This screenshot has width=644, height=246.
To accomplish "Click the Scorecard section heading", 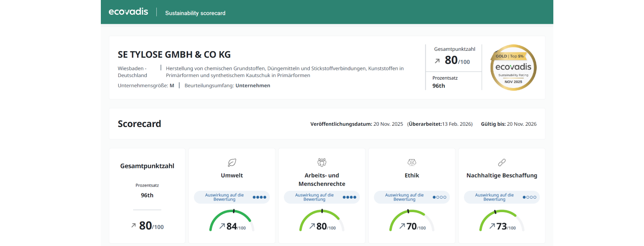I will [139, 124].
